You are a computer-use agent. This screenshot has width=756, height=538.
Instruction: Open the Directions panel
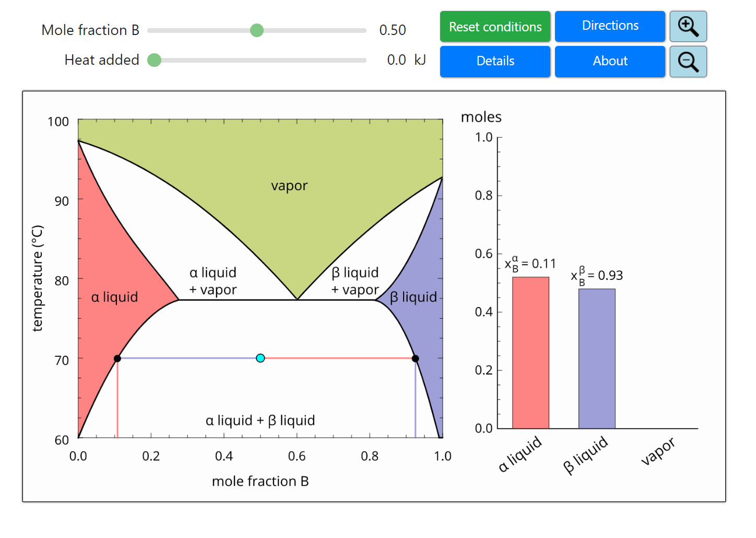[x=609, y=26]
